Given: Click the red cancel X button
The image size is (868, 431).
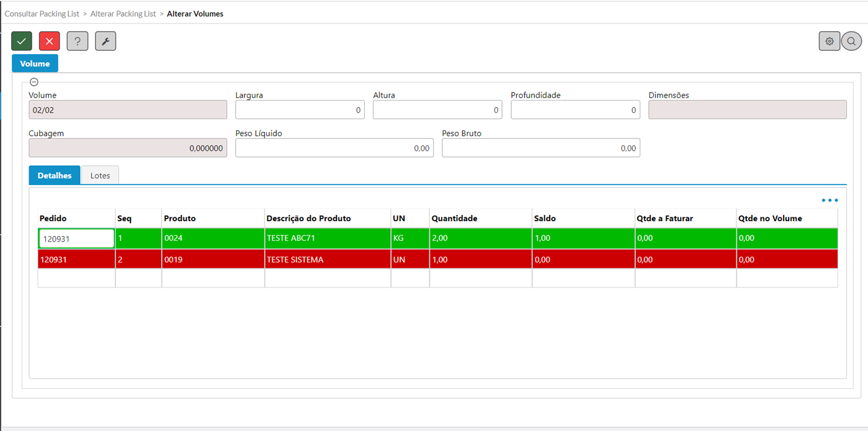Looking at the screenshot, I should click(50, 41).
